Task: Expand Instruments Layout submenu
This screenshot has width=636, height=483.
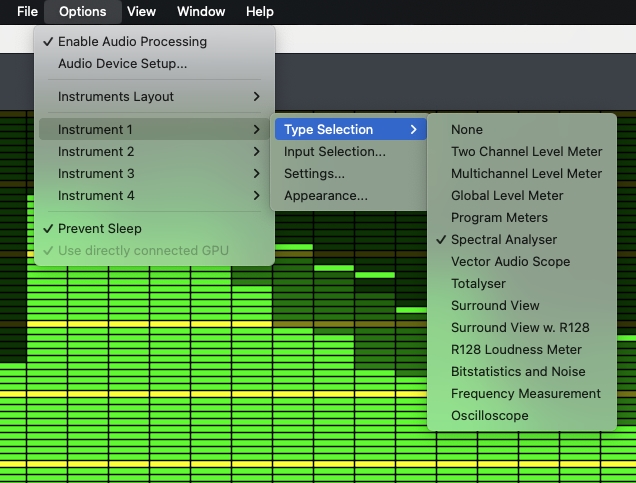Action: click(x=154, y=97)
